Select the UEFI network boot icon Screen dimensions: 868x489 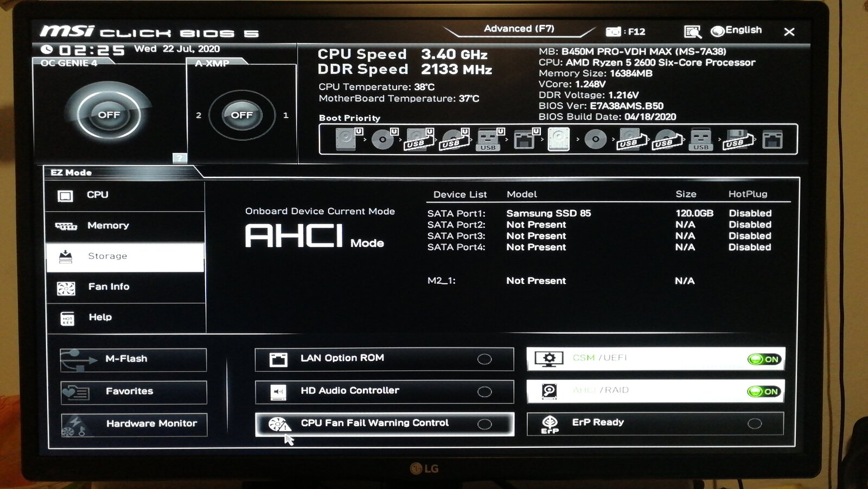click(x=526, y=139)
